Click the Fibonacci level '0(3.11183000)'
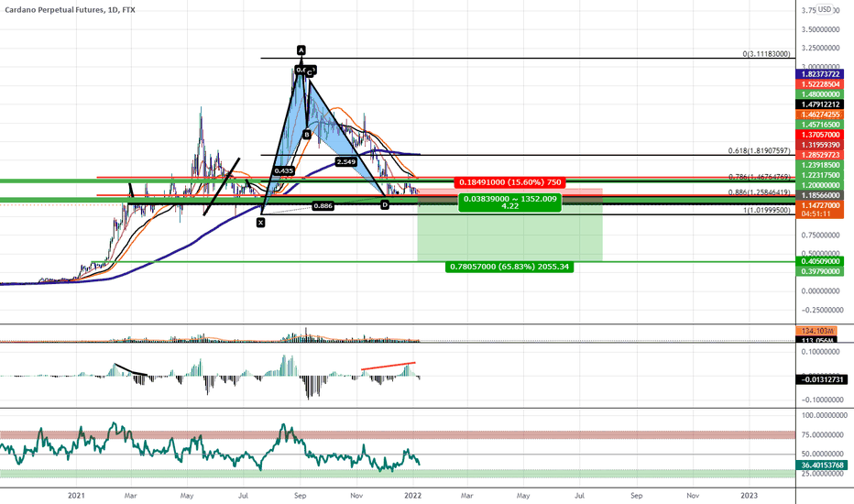 coord(766,54)
